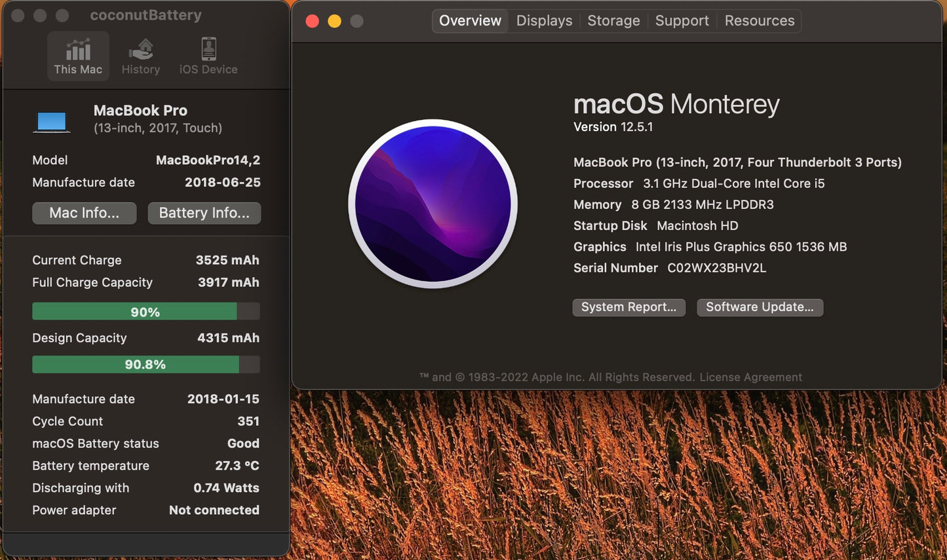
Task: Launch System Report from Overview
Action: coord(628,307)
